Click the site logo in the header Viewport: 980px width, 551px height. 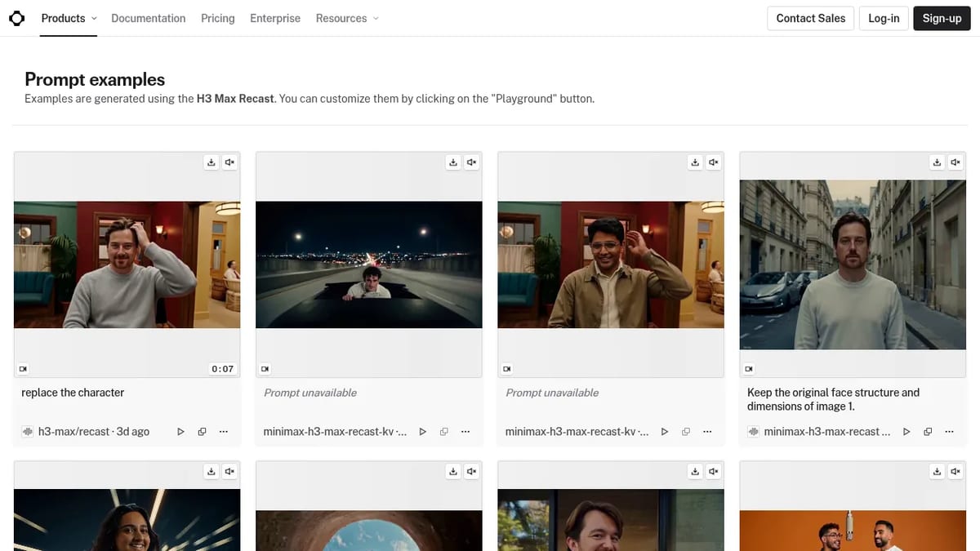16,18
